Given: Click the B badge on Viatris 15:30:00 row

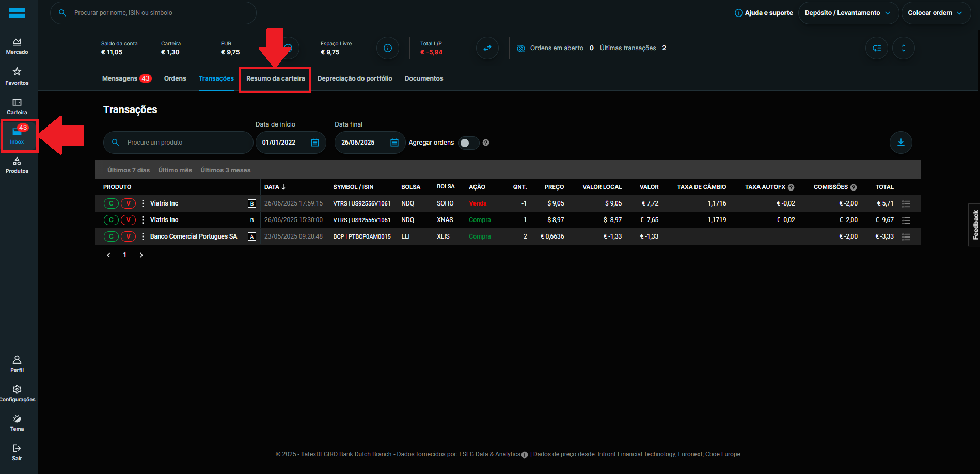Looking at the screenshot, I should pyautogui.click(x=252, y=220).
